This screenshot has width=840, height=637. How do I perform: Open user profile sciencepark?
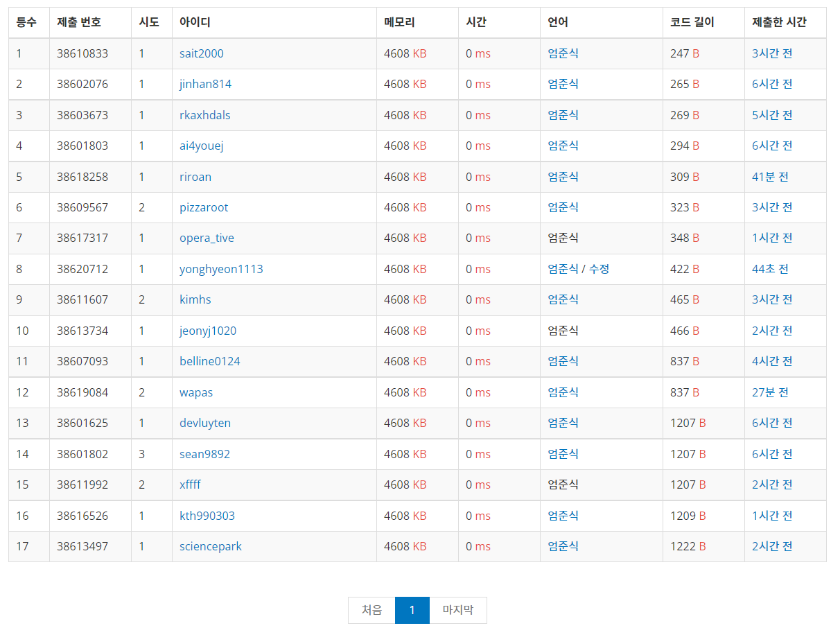tap(211, 546)
